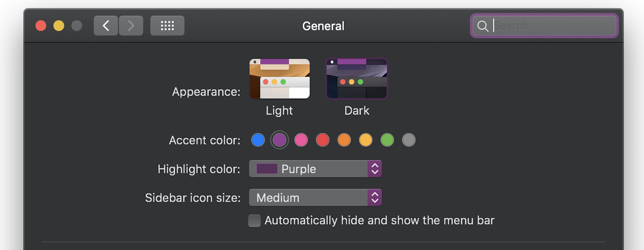Image resolution: width=644 pixels, height=250 pixels.
Task: Choose the purple accent color
Action: tap(280, 140)
